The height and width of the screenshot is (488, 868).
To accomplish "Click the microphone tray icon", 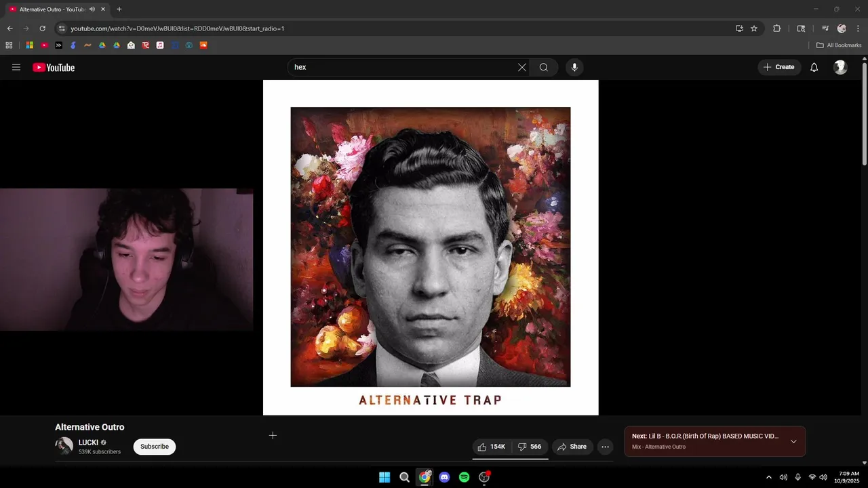I will pyautogui.click(x=797, y=477).
